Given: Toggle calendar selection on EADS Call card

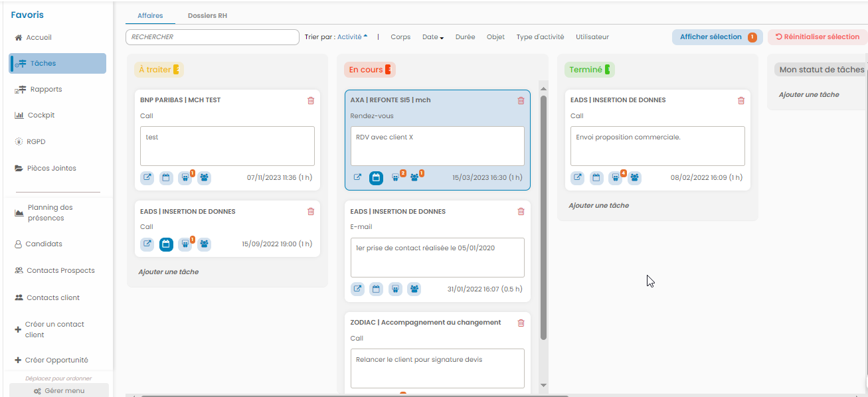Looking at the screenshot, I should point(166,244).
